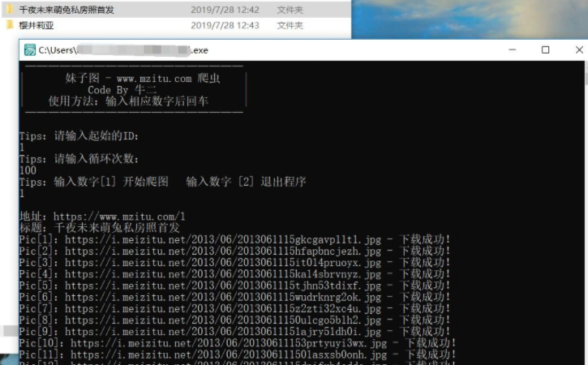Viewport: 588px width, 365px height.
Task: Click the console vertical scrollbar thumb
Action: [x=586, y=73]
